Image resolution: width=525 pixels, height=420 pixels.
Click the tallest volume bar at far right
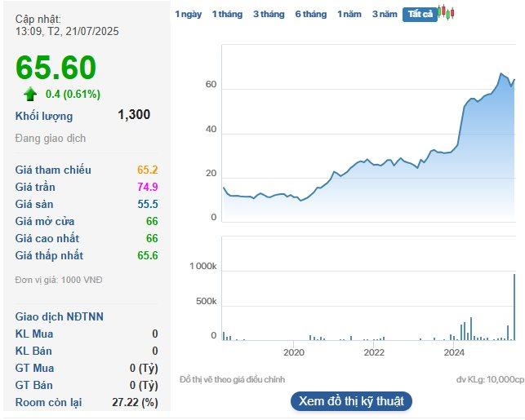tap(514, 307)
